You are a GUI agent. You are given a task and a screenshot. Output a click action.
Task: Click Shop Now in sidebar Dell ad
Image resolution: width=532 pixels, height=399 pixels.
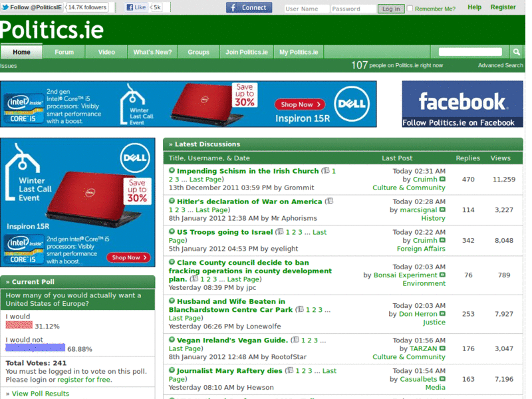pos(129,257)
